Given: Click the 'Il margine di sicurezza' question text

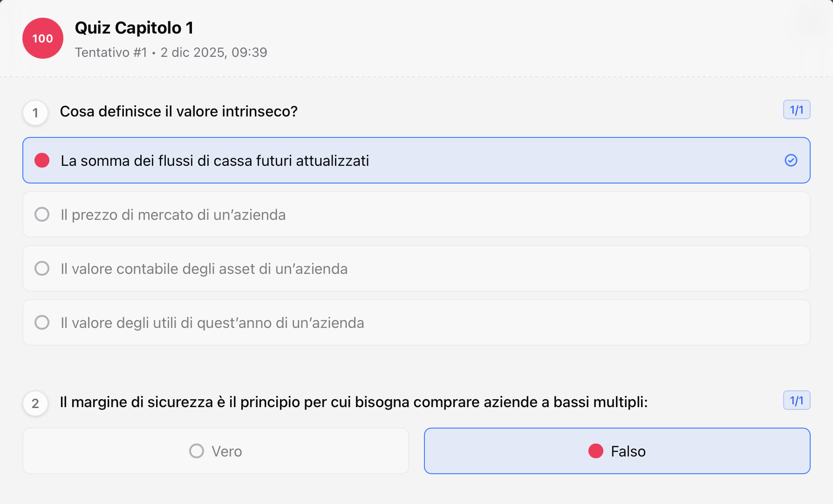Looking at the screenshot, I should (354, 402).
